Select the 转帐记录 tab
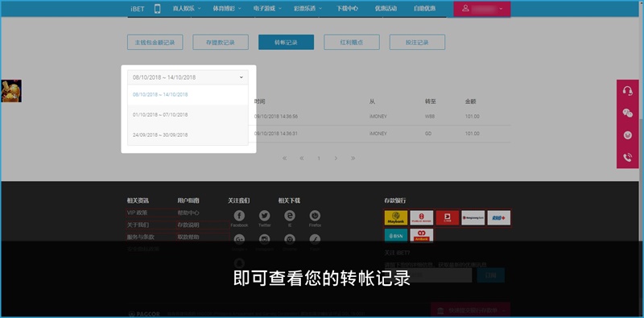The image size is (644, 318). [286, 43]
